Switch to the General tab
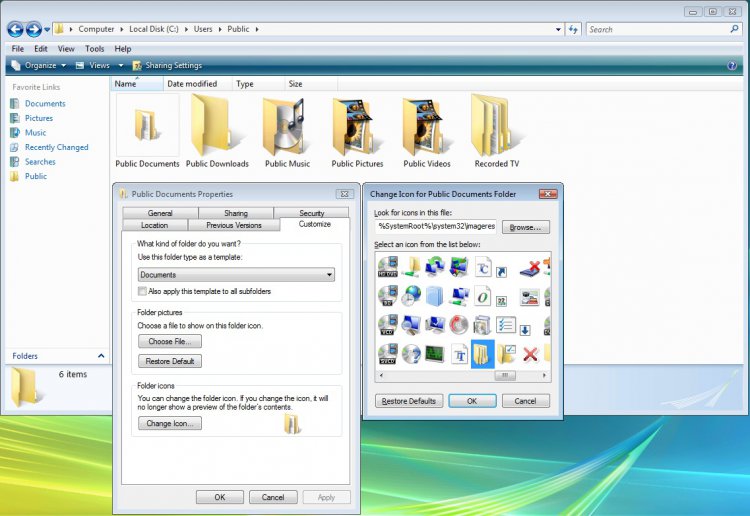 (160, 213)
